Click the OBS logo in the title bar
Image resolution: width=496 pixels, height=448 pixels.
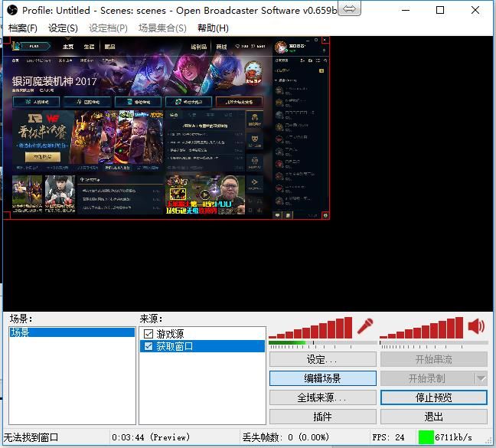click(x=12, y=11)
